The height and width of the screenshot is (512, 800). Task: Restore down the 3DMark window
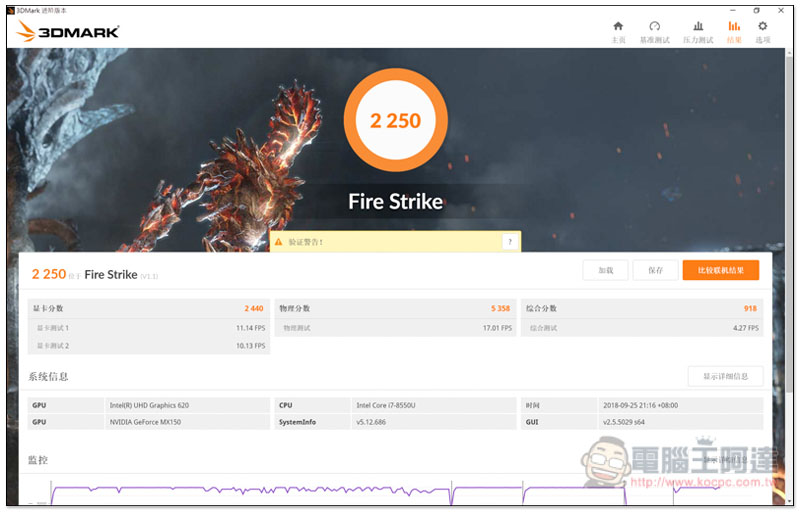(x=757, y=10)
